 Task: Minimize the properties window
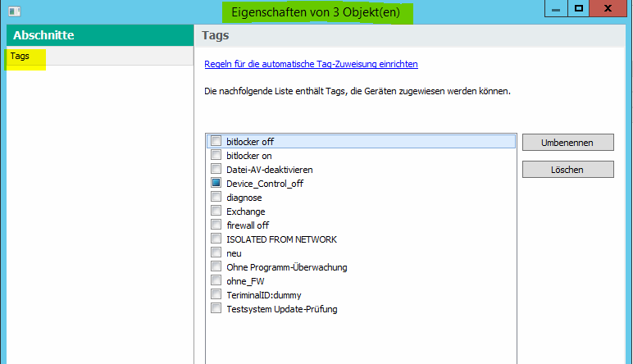[x=557, y=10]
